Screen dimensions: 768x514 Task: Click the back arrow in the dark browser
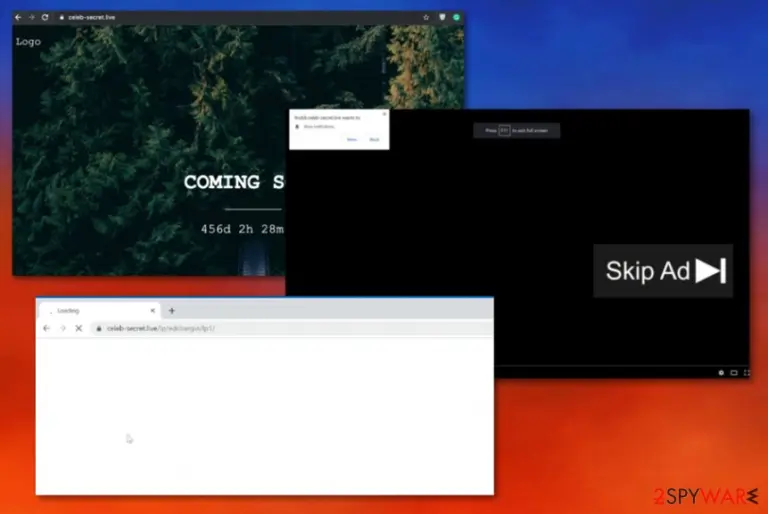coord(18,17)
